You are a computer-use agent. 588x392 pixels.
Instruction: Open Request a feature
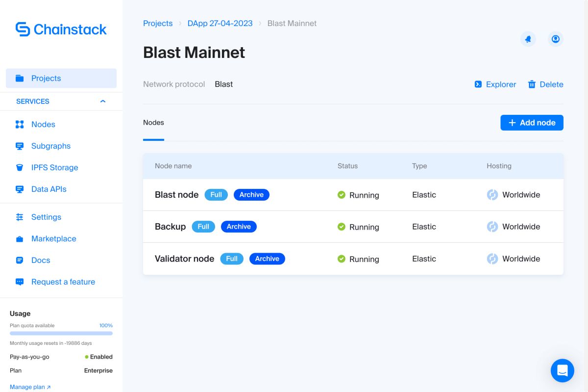tap(63, 282)
